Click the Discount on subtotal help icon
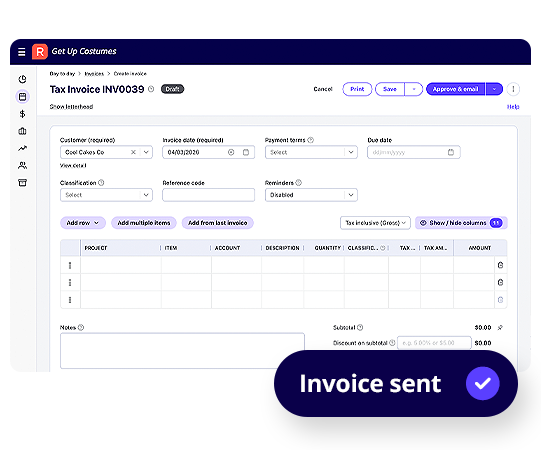Image resolution: width=541 pixels, height=450 pixels. coord(392,343)
